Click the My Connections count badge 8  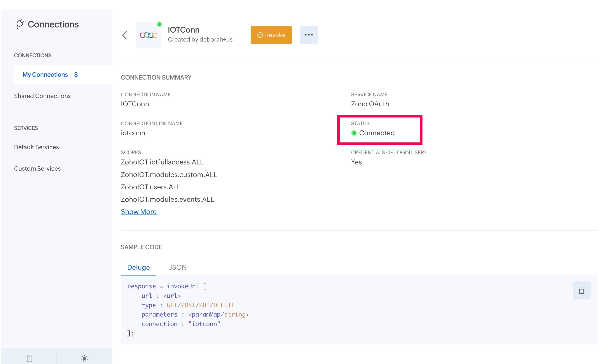(x=76, y=75)
